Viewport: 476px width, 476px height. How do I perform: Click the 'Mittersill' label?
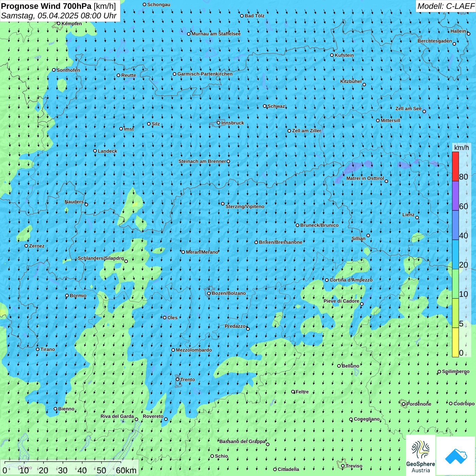point(390,120)
